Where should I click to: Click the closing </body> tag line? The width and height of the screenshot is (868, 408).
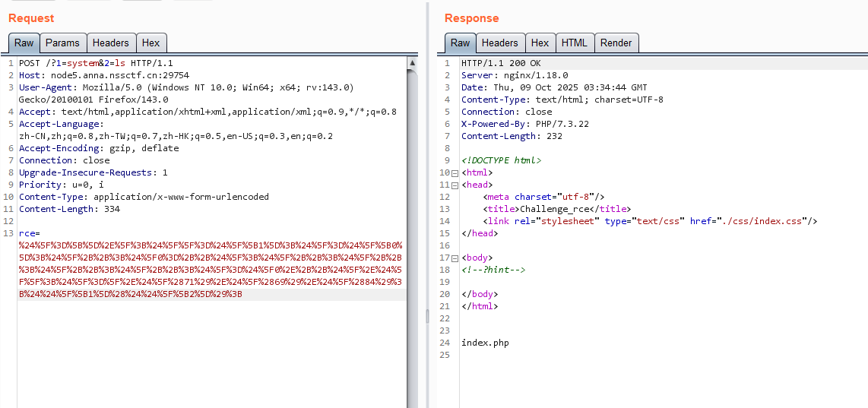[480, 295]
